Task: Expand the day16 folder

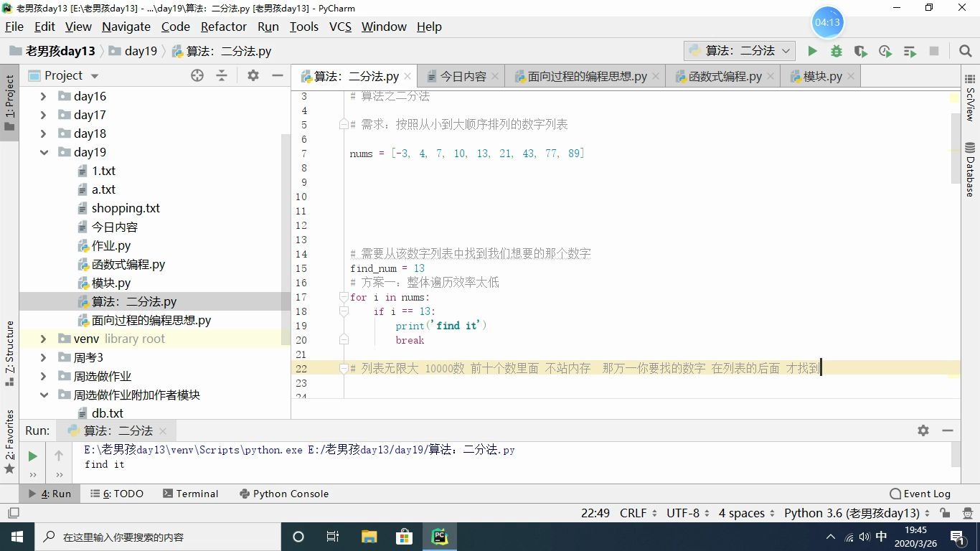Action: tap(44, 95)
